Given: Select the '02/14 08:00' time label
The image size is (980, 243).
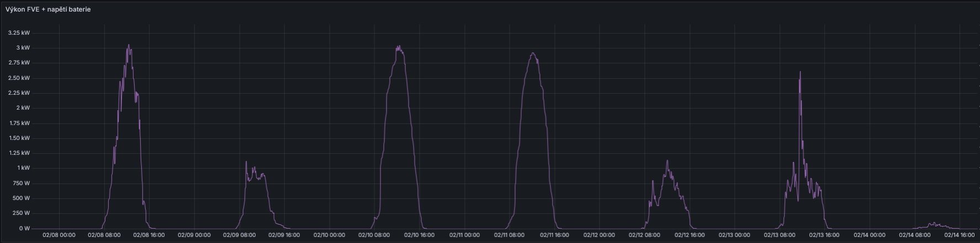Looking at the screenshot, I should 915,235.
